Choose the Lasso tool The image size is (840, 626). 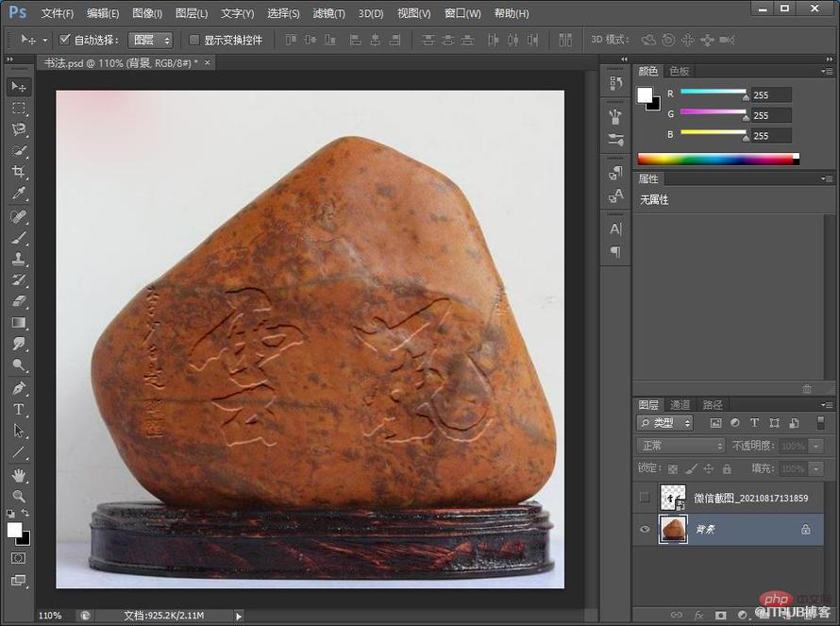[19, 129]
